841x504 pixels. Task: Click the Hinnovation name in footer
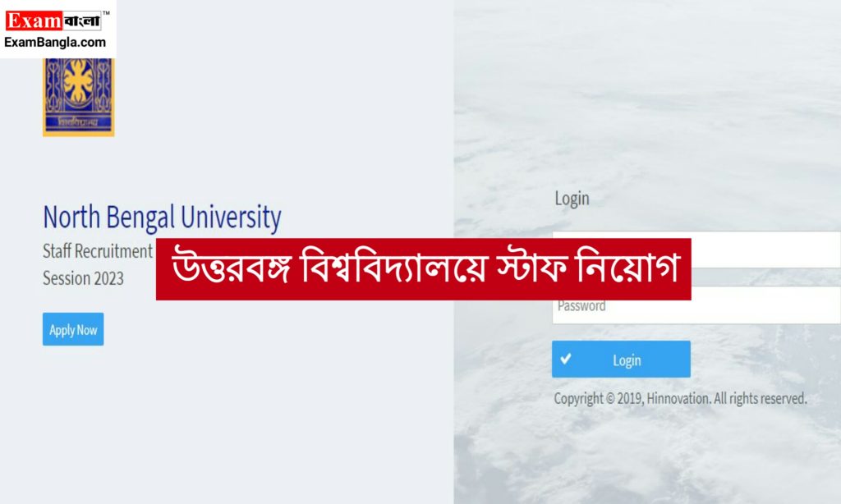point(678,398)
